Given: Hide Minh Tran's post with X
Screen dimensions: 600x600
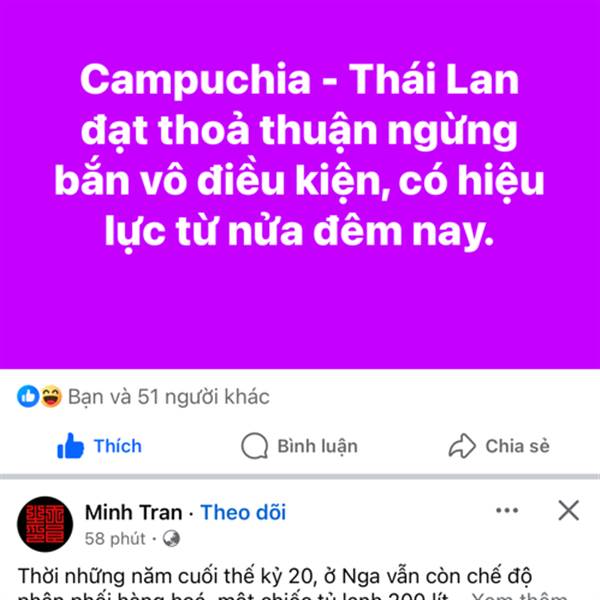Looking at the screenshot, I should tap(569, 510).
